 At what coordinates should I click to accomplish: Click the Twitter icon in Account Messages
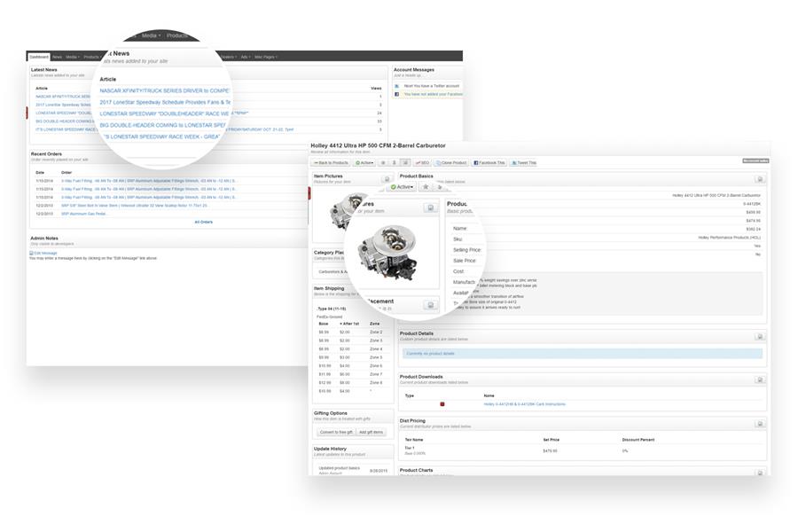coord(397,86)
